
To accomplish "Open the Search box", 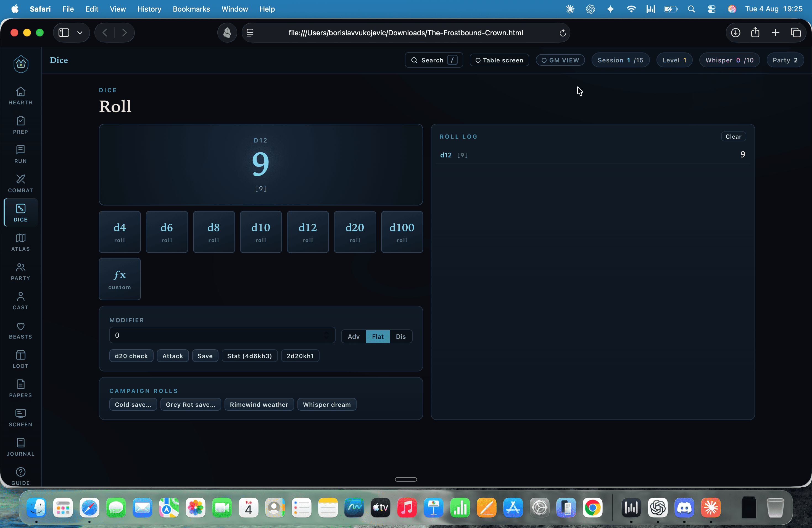I will pos(434,60).
